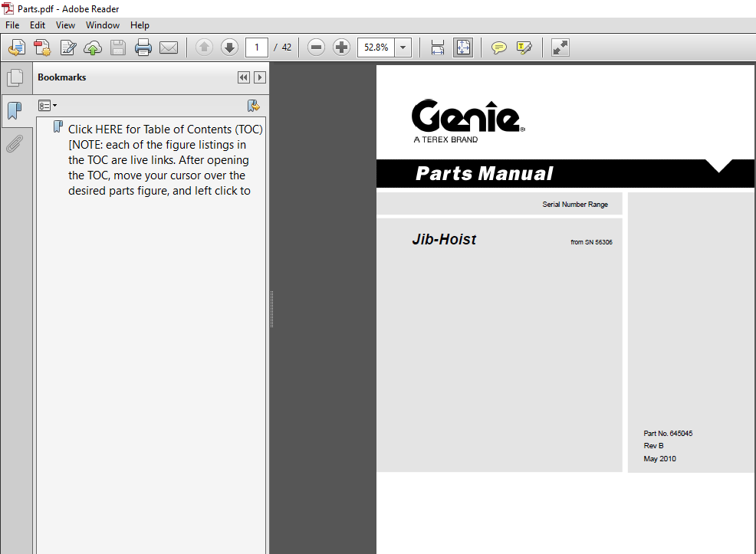Open the Help menu
The image size is (756, 554).
click(140, 25)
